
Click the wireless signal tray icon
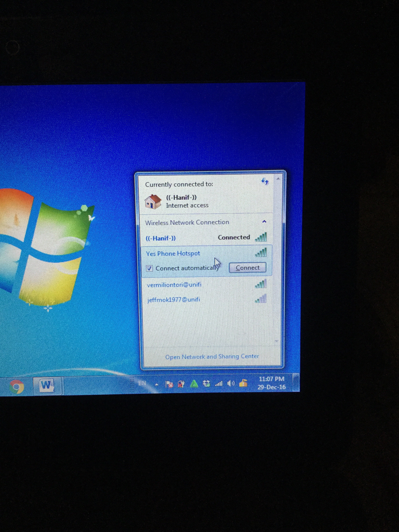(x=219, y=383)
